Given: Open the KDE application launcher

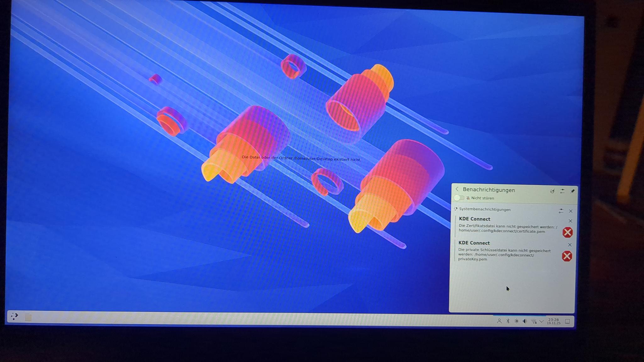Looking at the screenshot, I should (14, 316).
